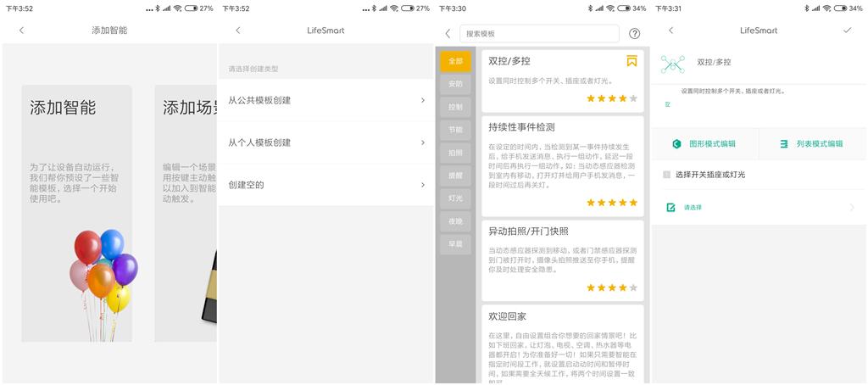Tap Wi-Fi status icon on template search screen
The width and height of the screenshot is (868, 385).
click(609, 8)
